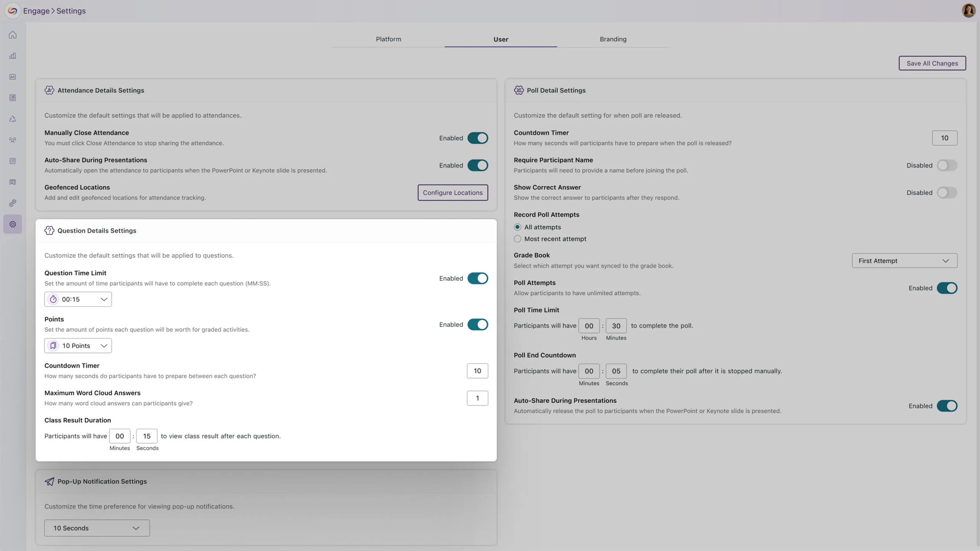Image resolution: width=980 pixels, height=551 pixels.
Task: Click Configure Locations button
Action: pyautogui.click(x=452, y=192)
